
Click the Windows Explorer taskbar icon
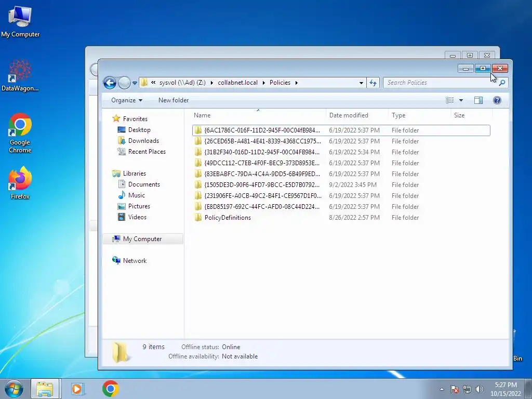pos(45,389)
